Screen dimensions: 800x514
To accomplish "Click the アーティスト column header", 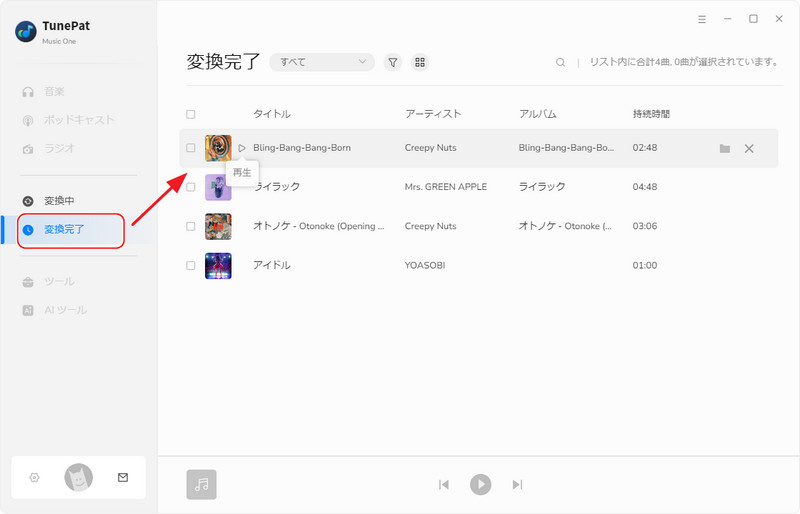I will tap(433, 114).
